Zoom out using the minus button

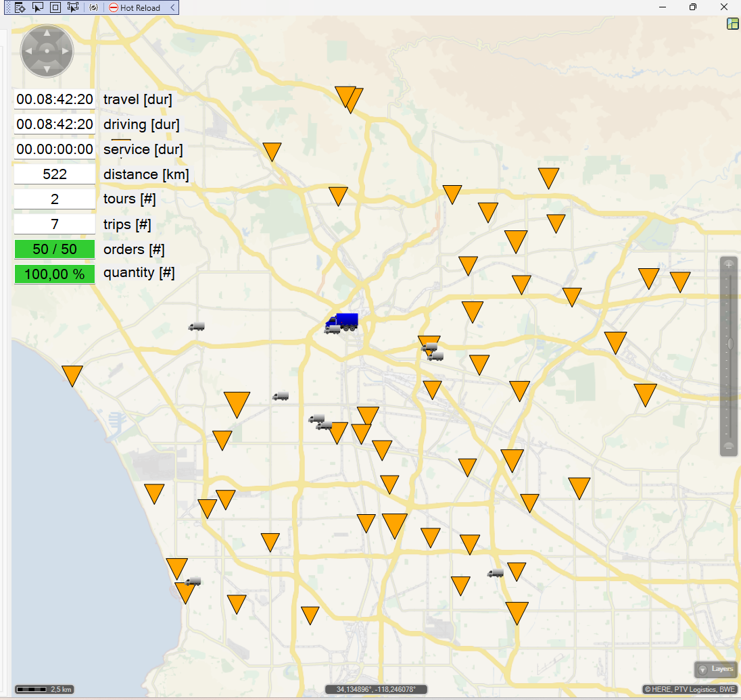[729, 446]
